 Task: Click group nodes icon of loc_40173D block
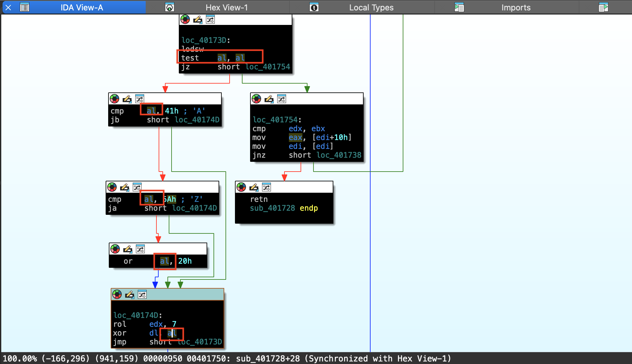tap(210, 20)
